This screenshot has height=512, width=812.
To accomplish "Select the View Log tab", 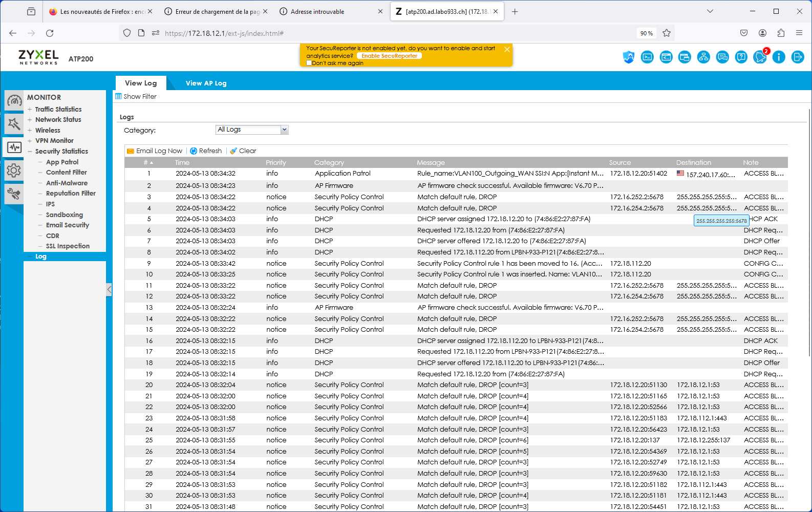I will 141,83.
